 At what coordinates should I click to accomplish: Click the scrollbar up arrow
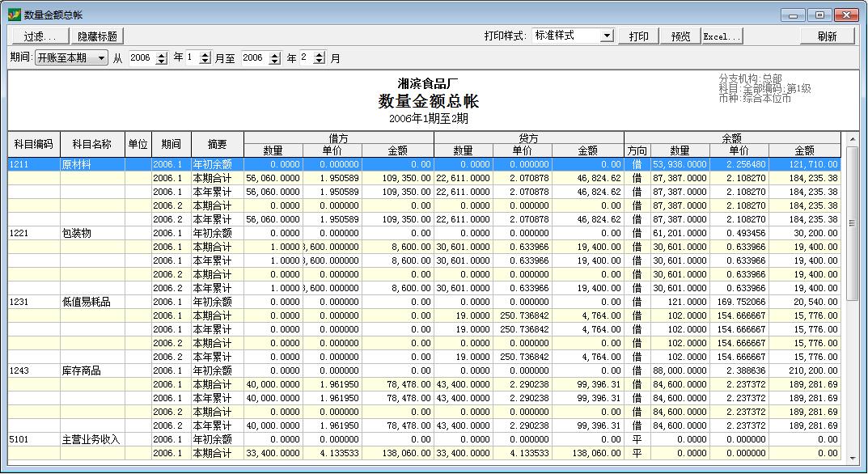point(853,138)
